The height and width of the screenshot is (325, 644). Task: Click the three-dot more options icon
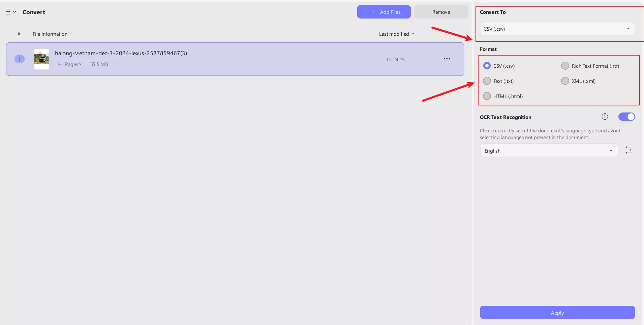coord(447,59)
